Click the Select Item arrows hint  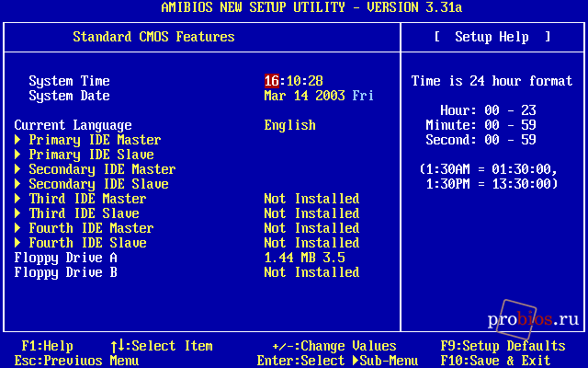click(162, 346)
